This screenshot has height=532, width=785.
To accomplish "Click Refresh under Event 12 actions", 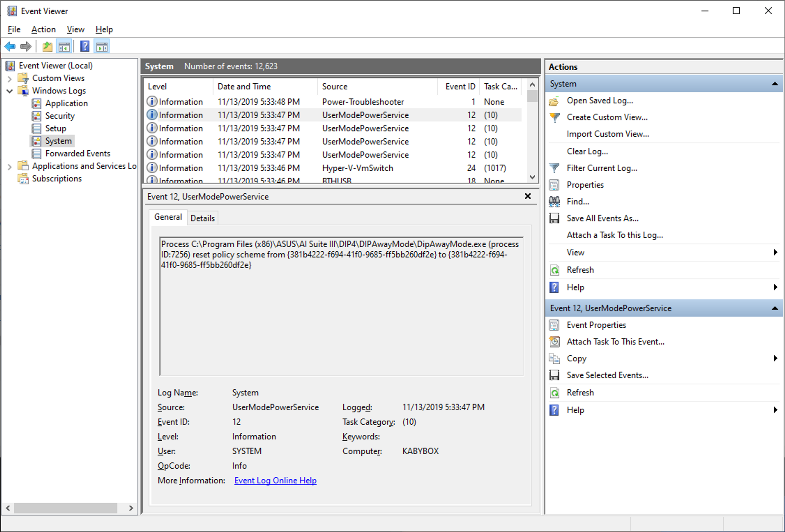I will pyautogui.click(x=580, y=392).
